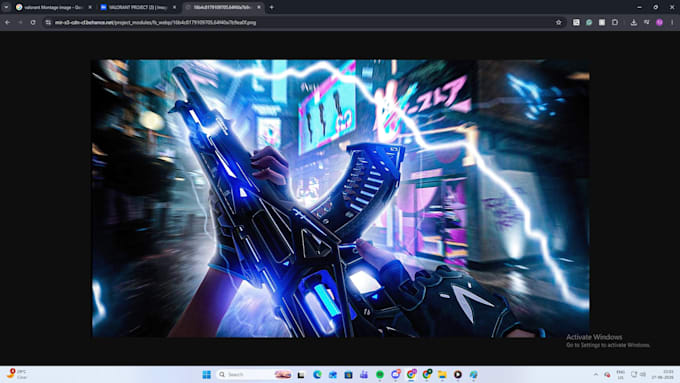Open the Microsoft Store taskbar icon
The image size is (680, 383).
click(x=348, y=375)
